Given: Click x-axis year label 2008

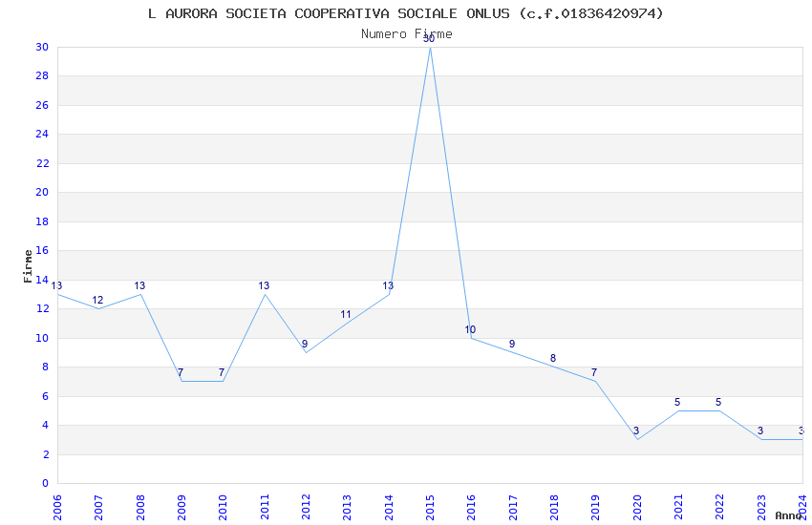Looking at the screenshot, I should click(140, 508).
